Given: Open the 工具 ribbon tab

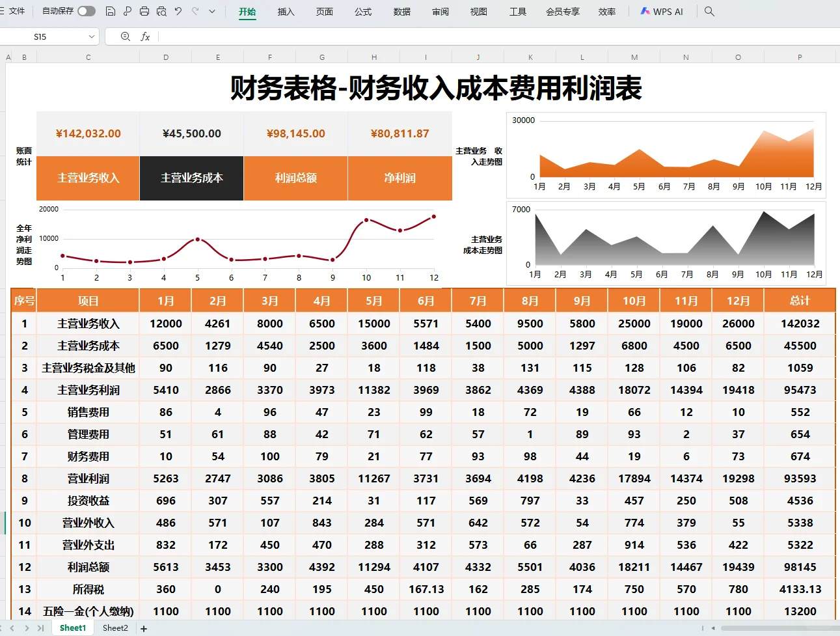Looking at the screenshot, I should (x=518, y=12).
